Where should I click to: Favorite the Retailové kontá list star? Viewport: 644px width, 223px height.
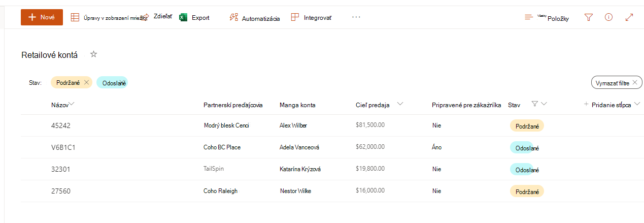[x=93, y=54]
